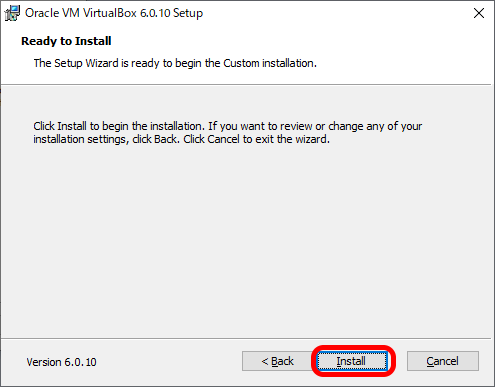This screenshot has width=495, height=387.
Task: Click the Oracle VM VirtualBox 6.0.10 Setup title
Action: point(114,13)
